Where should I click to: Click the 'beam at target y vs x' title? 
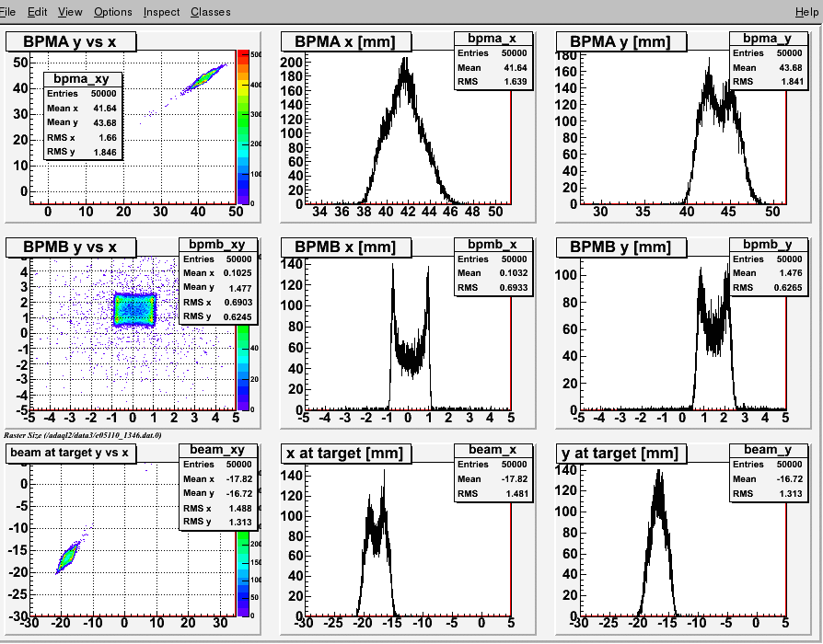pyautogui.click(x=70, y=453)
